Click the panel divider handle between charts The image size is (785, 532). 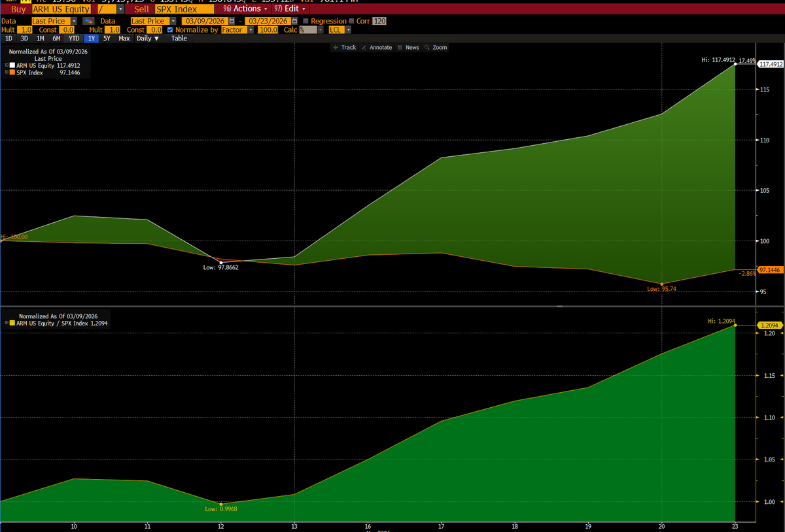[559, 306]
